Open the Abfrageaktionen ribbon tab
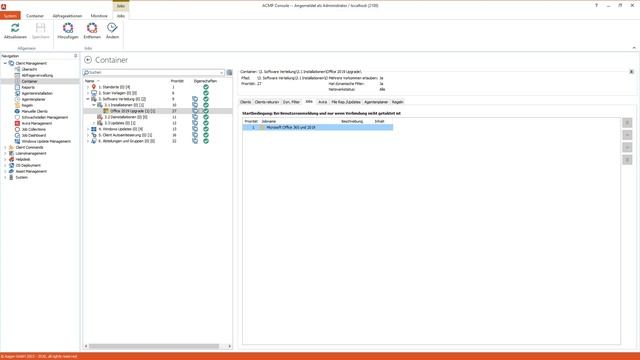Image resolution: width=640 pixels, height=360 pixels. [67, 16]
